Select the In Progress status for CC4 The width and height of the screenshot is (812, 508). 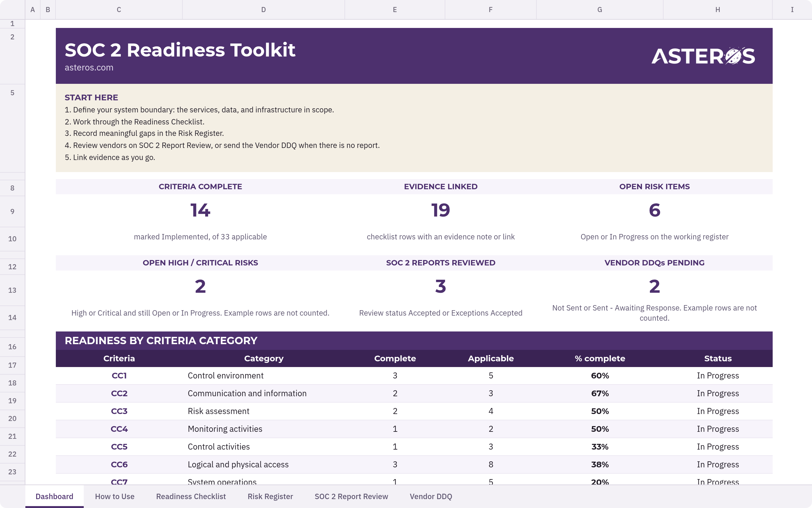point(718,429)
